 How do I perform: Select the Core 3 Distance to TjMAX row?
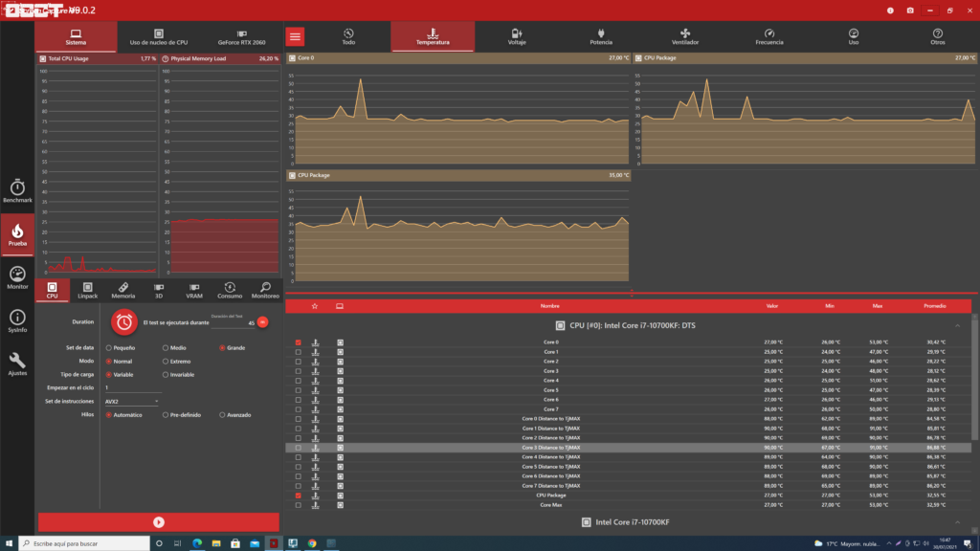tap(628, 448)
